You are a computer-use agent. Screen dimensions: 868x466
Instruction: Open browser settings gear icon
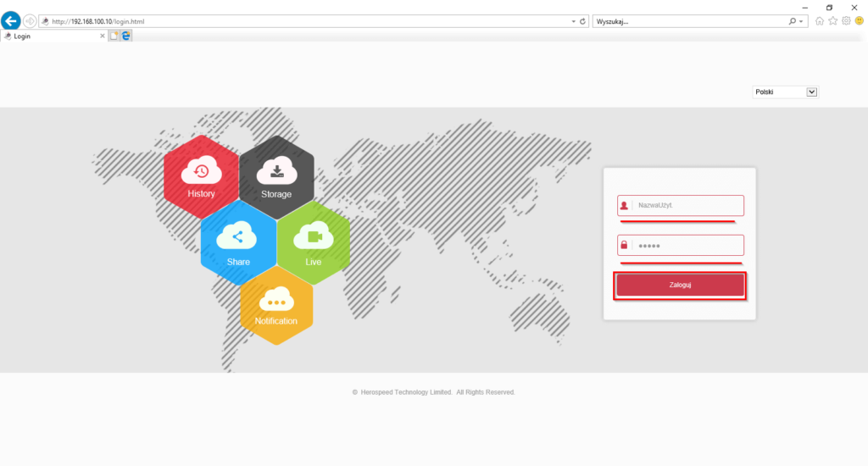[x=845, y=21]
